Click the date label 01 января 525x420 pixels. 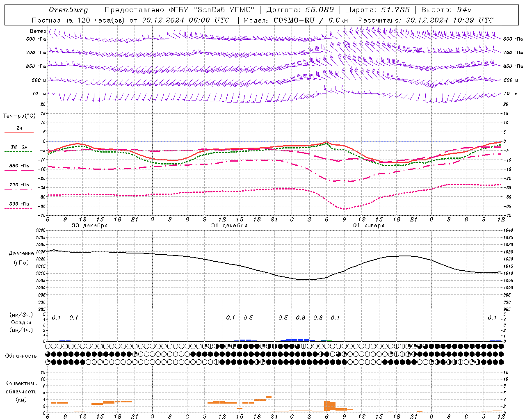click(x=369, y=226)
